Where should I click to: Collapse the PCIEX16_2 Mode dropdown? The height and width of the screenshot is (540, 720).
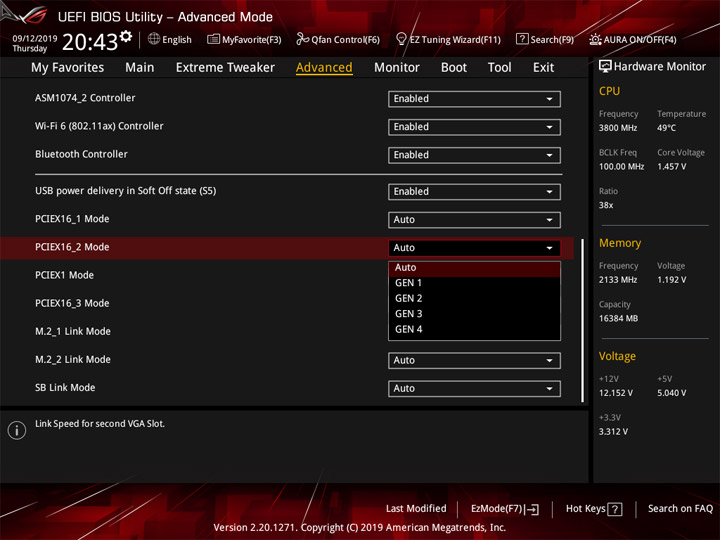point(474,248)
